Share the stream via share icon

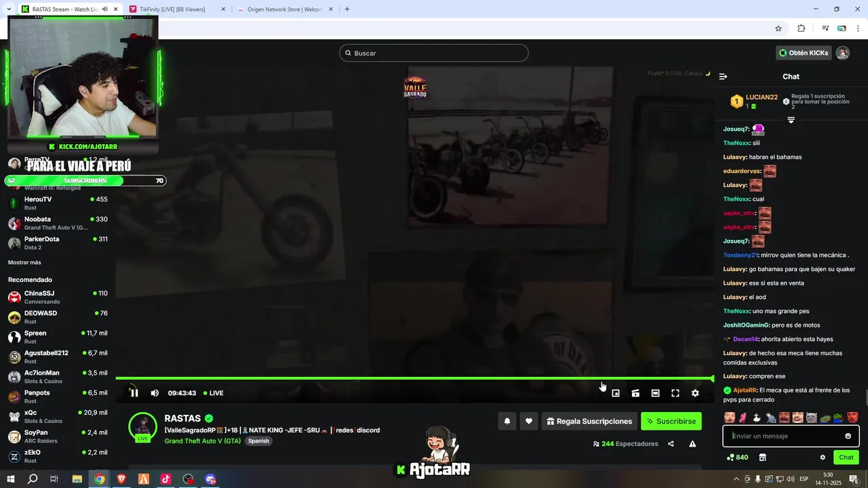click(x=671, y=444)
